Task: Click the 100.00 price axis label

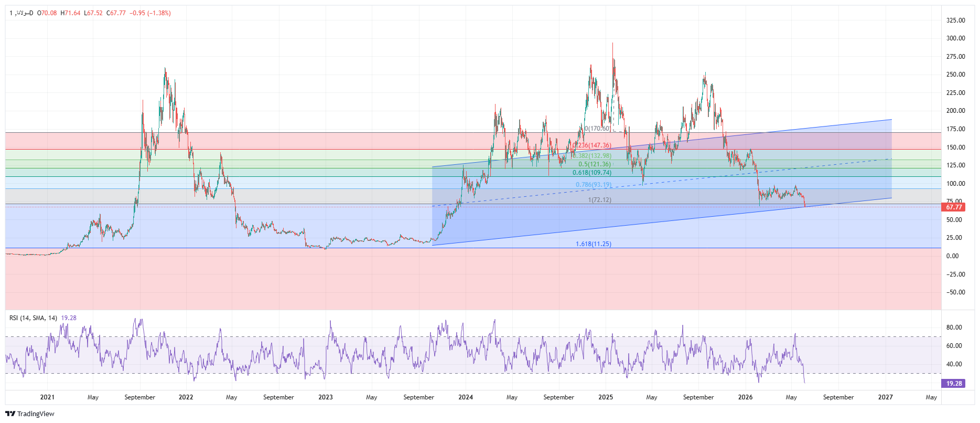Action: pos(955,184)
